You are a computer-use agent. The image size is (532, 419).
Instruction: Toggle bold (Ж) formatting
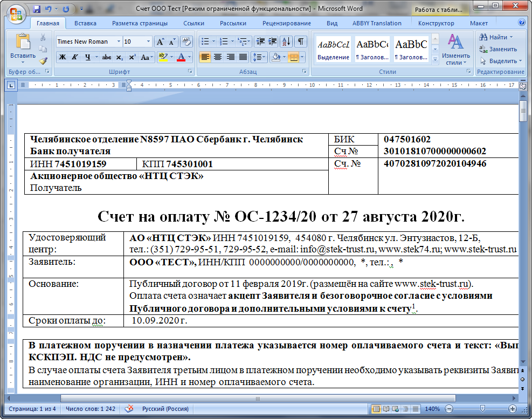click(63, 57)
